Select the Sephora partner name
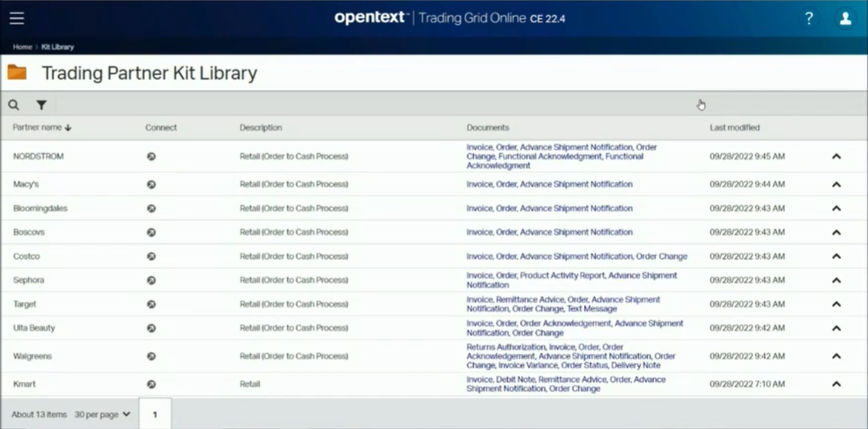 click(x=29, y=280)
